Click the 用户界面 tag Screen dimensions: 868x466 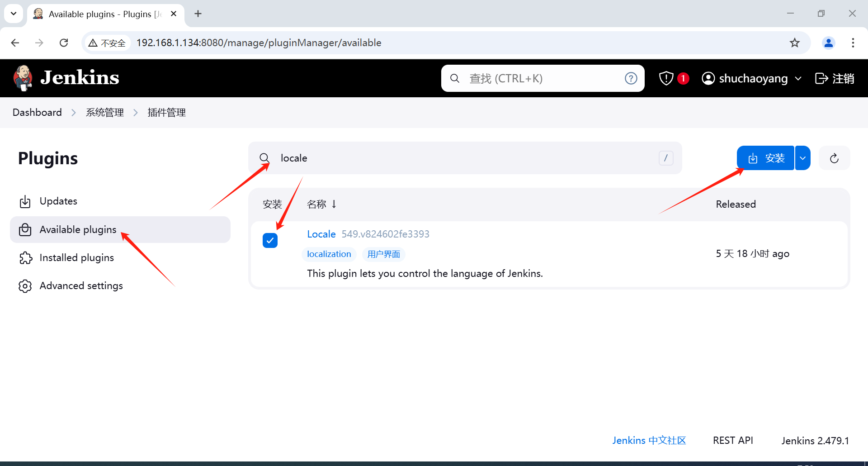(383, 254)
